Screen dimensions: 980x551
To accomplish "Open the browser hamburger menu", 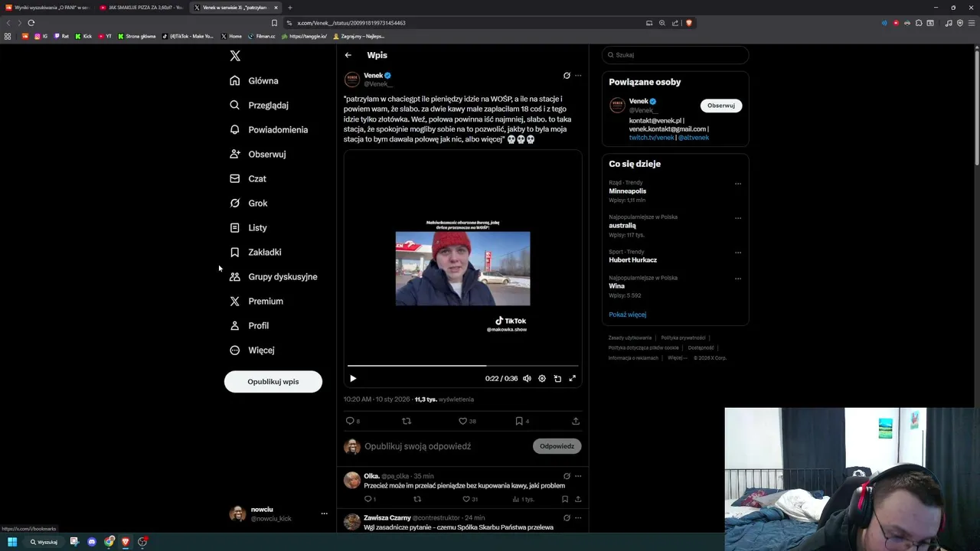I will [971, 23].
